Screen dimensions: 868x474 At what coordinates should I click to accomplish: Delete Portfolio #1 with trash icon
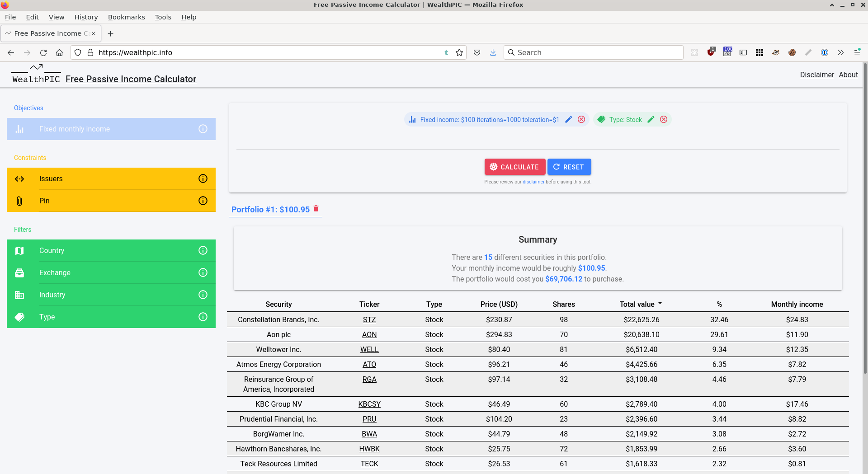pos(316,209)
